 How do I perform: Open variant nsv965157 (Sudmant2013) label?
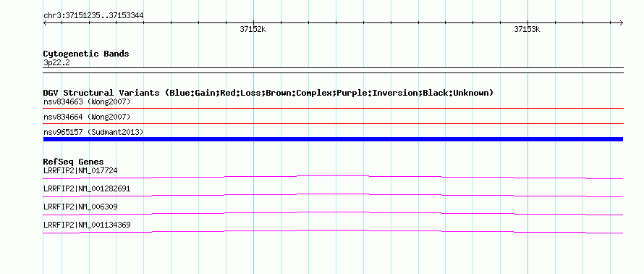(93, 132)
